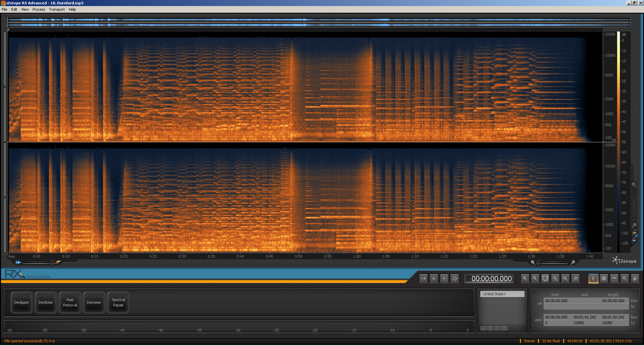Viewport: 644px width, 346px height.
Task: Select the Hand grab tool
Action: 635,278
